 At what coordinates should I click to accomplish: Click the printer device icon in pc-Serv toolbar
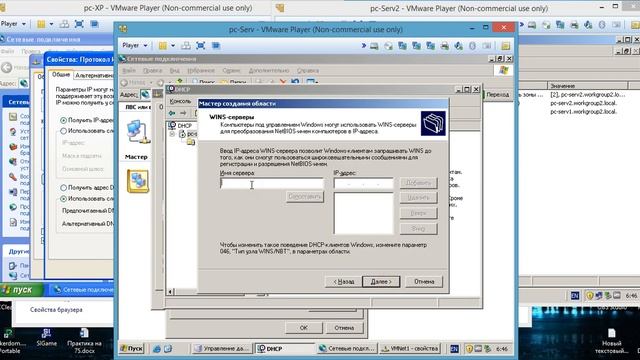point(444,46)
